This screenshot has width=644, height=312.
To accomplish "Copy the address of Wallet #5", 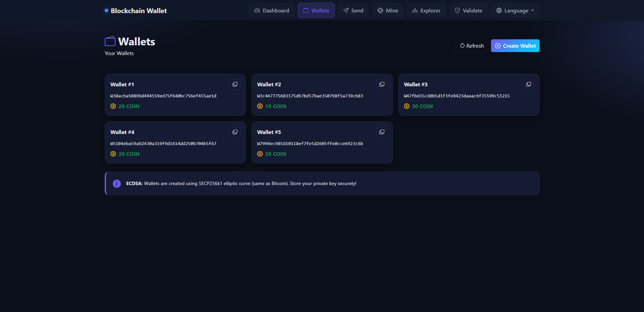I will point(382,132).
